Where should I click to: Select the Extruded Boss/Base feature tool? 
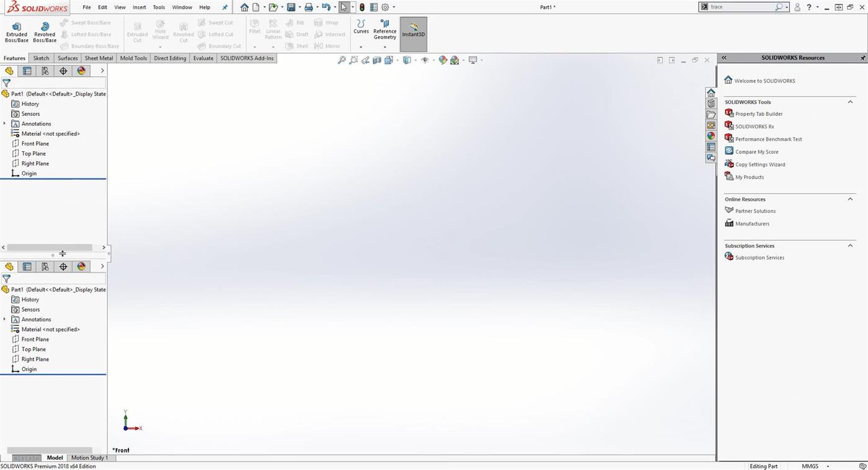coord(17,31)
